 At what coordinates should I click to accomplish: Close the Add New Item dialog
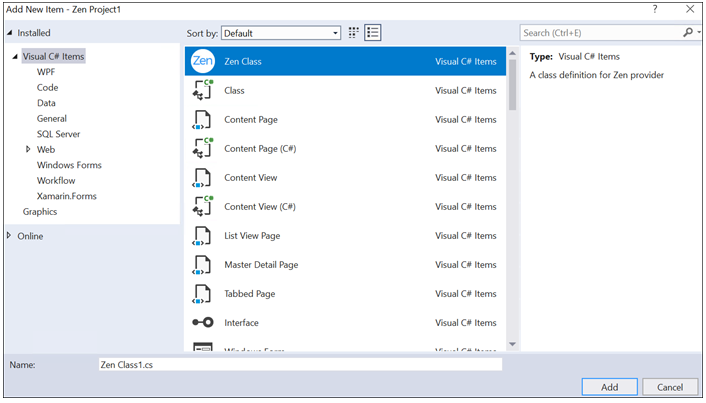[690, 9]
